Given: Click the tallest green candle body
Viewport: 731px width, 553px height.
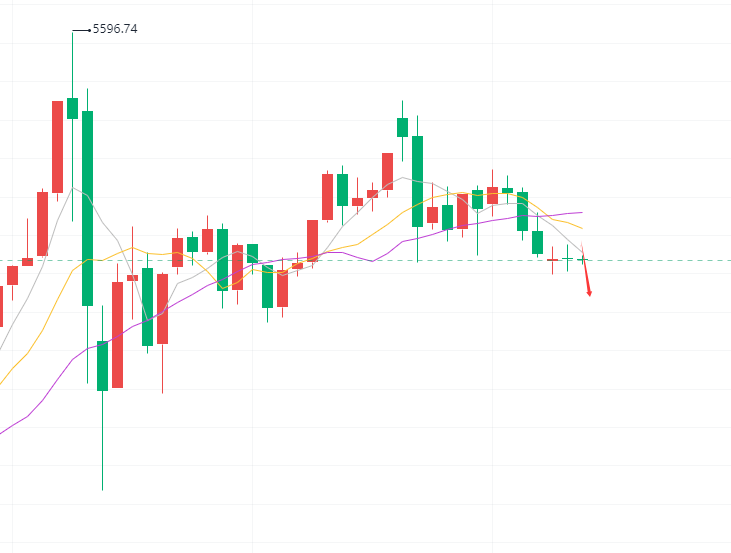Looking at the screenshot, I should [x=88, y=207].
